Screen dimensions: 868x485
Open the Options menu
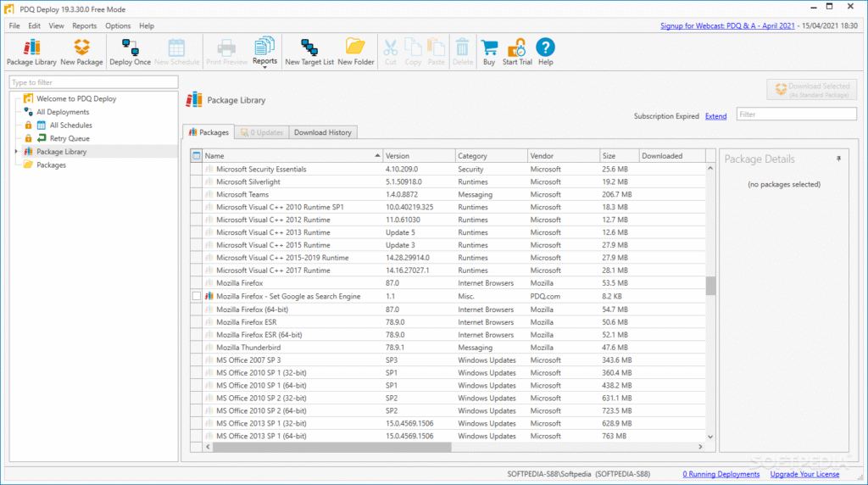pyautogui.click(x=118, y=25)
